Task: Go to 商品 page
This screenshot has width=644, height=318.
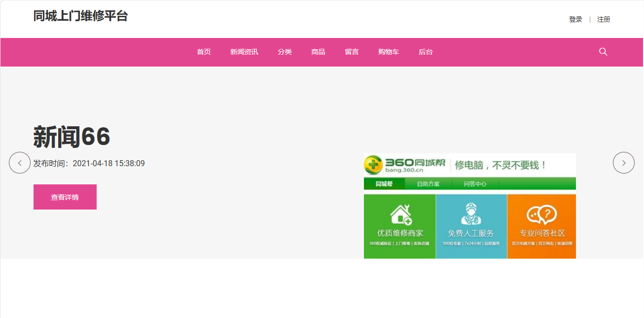Action: point(318,52)
